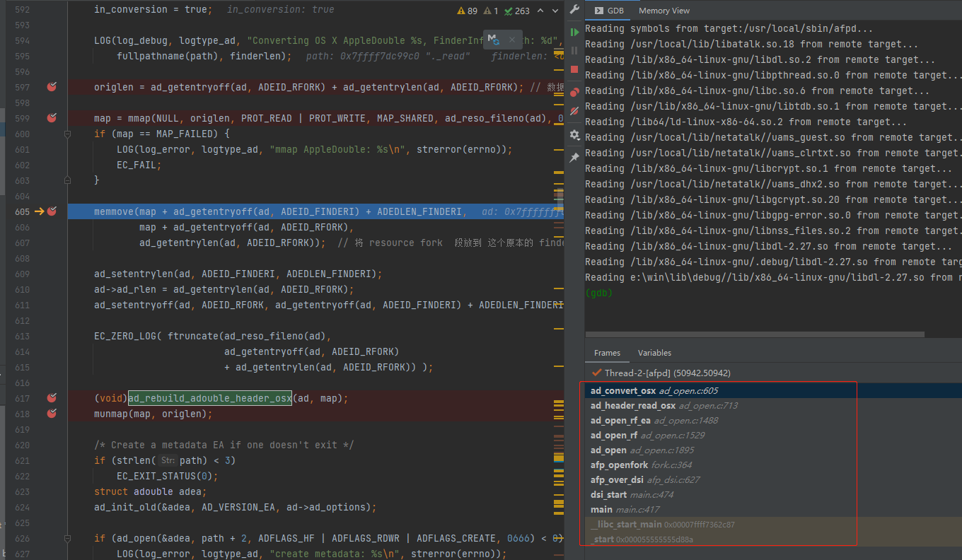The image size is (962, 560).
Task: Toggle breakpoint on line 618
Action: pos(52,414)
